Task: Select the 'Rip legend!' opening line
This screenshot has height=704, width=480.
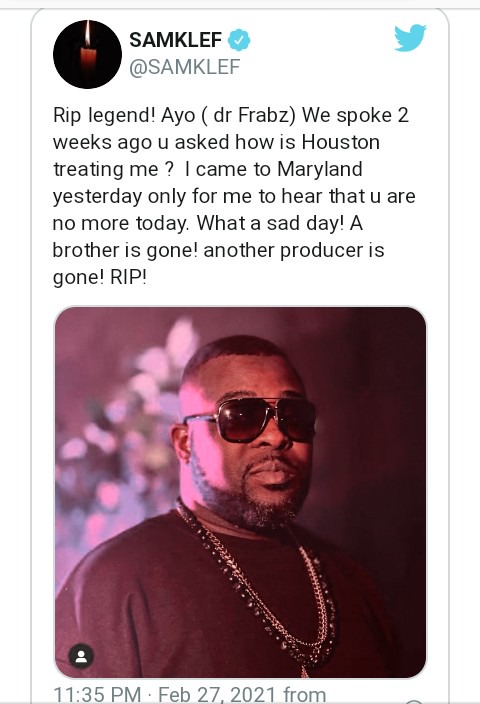Action: coord(104,116)
